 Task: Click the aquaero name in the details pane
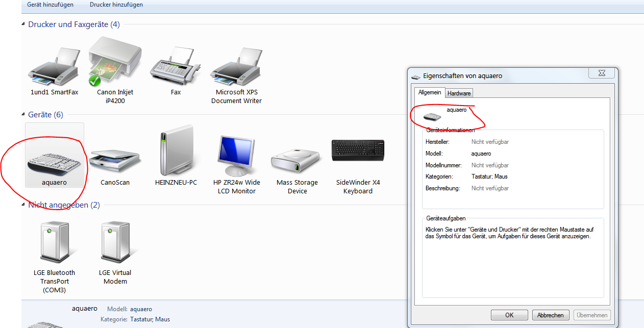coord(85,309)
